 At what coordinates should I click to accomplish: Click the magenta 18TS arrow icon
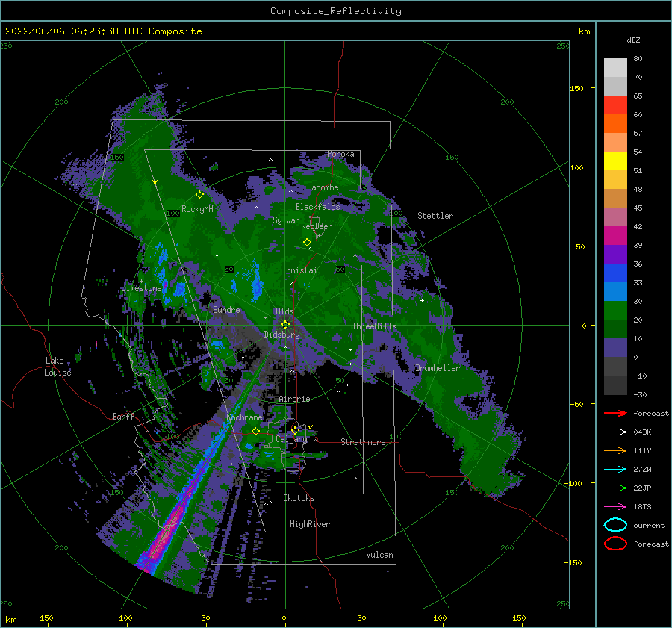click(x=615, y=507)
